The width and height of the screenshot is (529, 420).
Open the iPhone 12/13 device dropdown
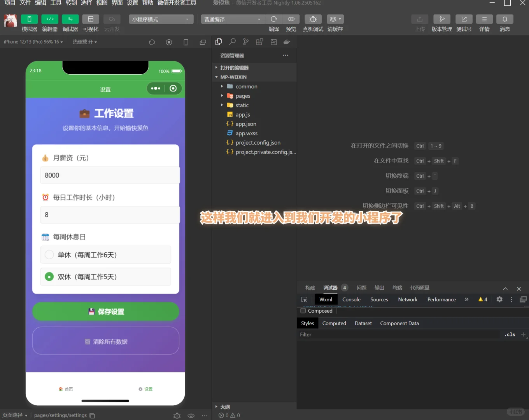[x=33, y=42]
